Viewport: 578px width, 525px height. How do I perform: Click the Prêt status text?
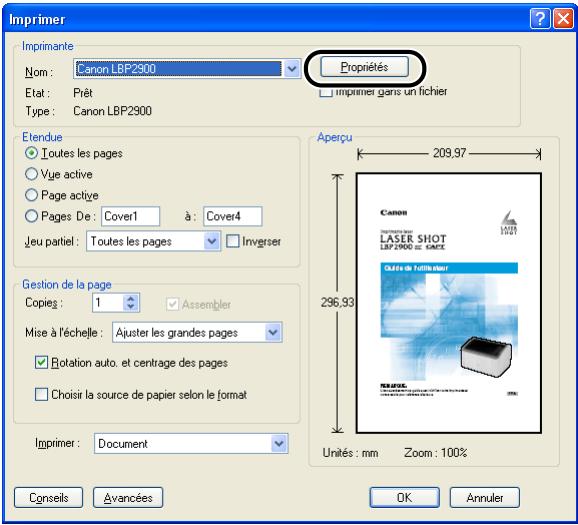83,93
